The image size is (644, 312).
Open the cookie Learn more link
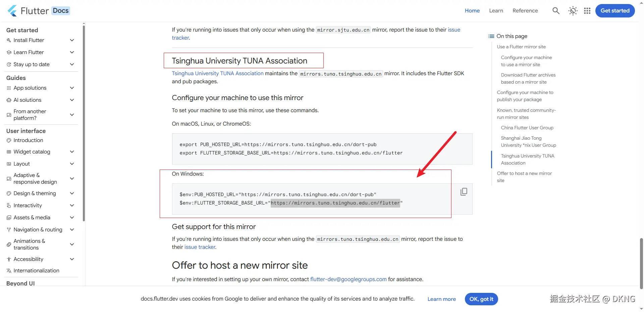point(442,299)
